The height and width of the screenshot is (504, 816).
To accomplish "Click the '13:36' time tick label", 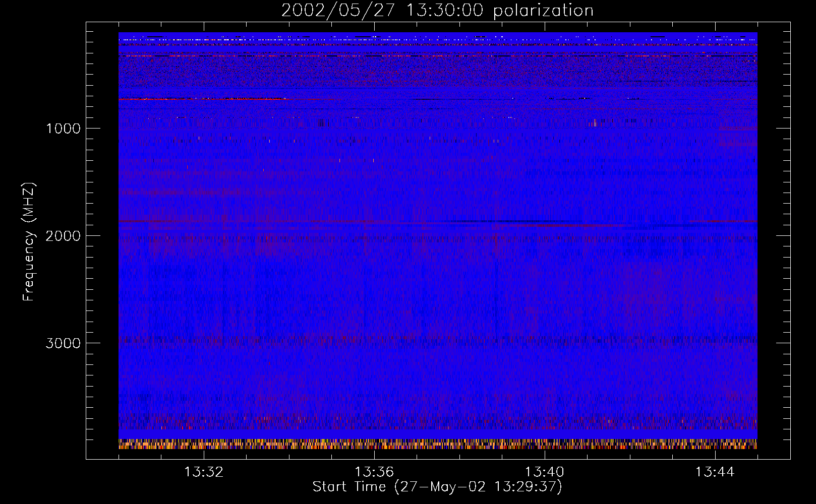I will coord(374,472).
